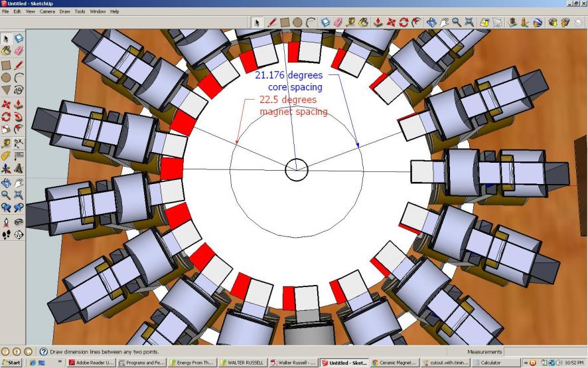Click the Get Models icon in top toolbar
This screenshot has width=588, height=368.
pyautogui.click(x=553, y=23)
